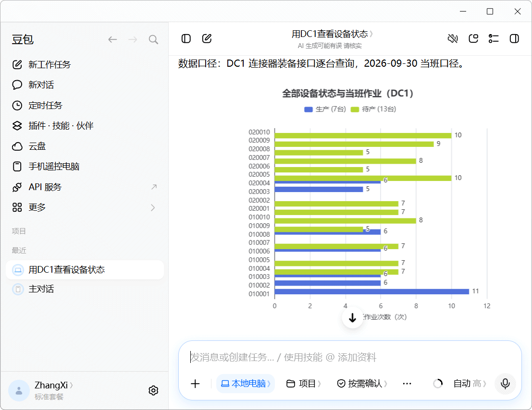Screen dimensions: 532x410
Task: Go forward with the right arrow
Action: click(x=133, y=40)
